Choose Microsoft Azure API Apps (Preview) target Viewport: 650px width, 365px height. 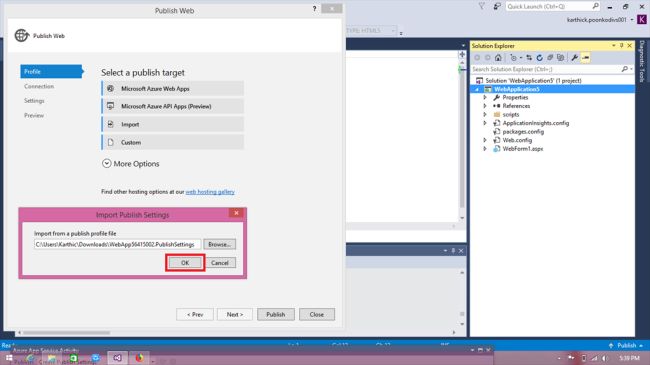[172, 106]
